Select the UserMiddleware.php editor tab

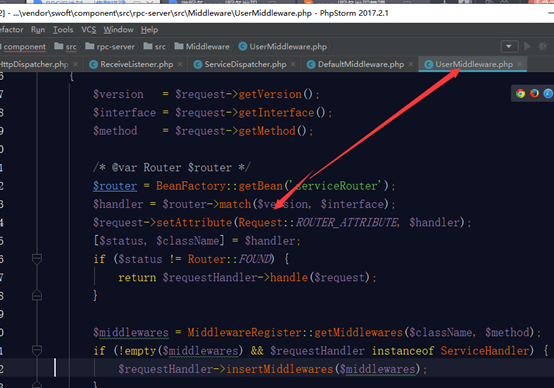pos(474,64)
